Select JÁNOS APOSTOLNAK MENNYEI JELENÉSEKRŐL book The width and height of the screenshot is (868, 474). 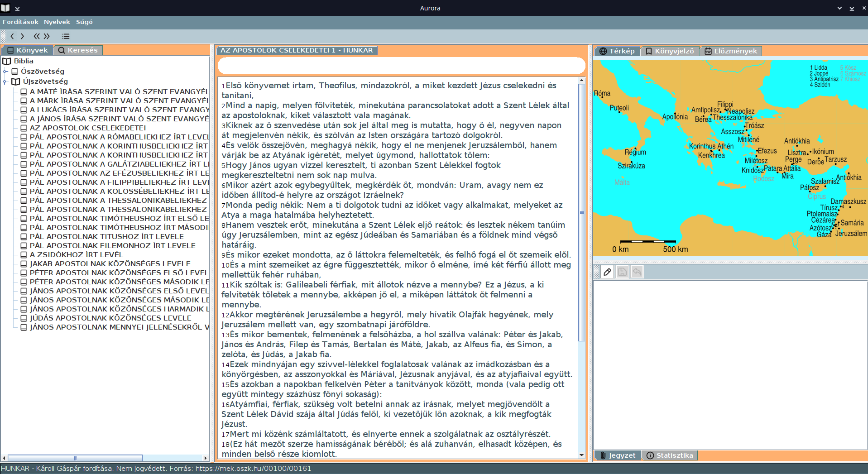[120, 327]
